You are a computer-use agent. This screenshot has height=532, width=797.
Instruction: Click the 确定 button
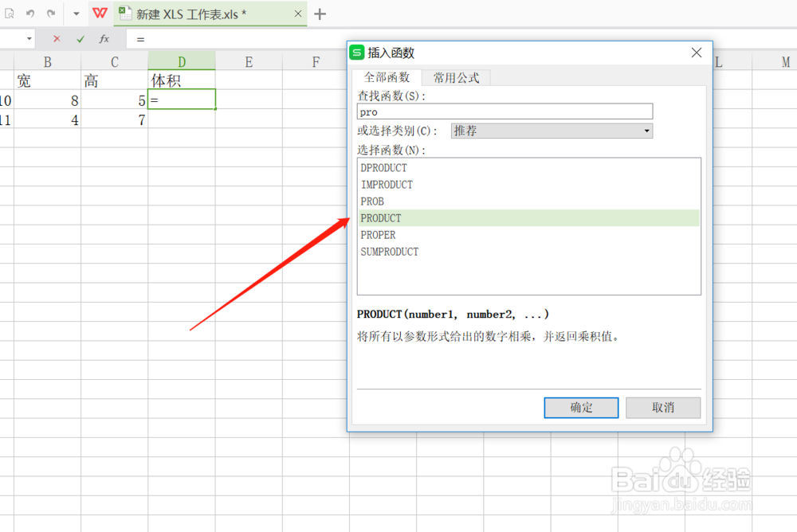(581, 408)
